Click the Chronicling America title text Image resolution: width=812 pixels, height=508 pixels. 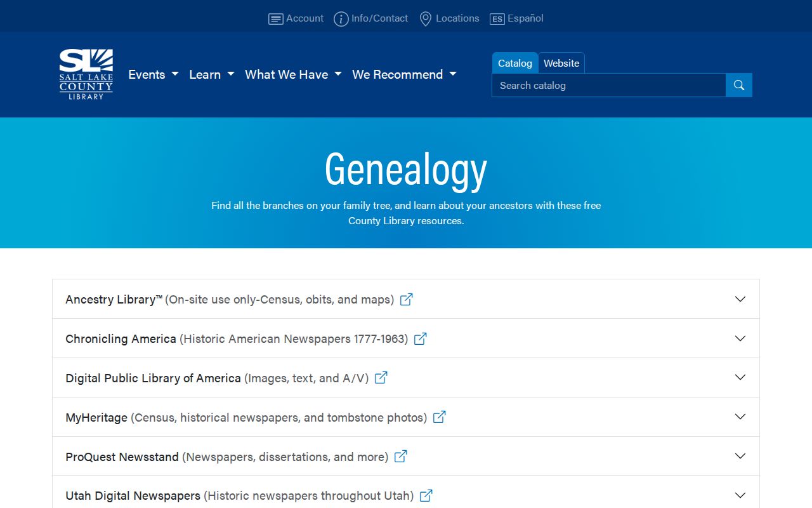121,338
